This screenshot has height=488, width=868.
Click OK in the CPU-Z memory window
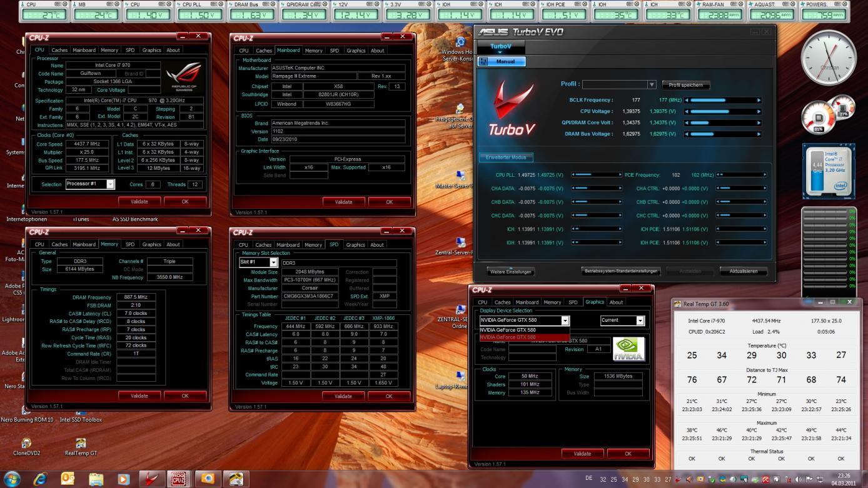click(x=184, y=396)
